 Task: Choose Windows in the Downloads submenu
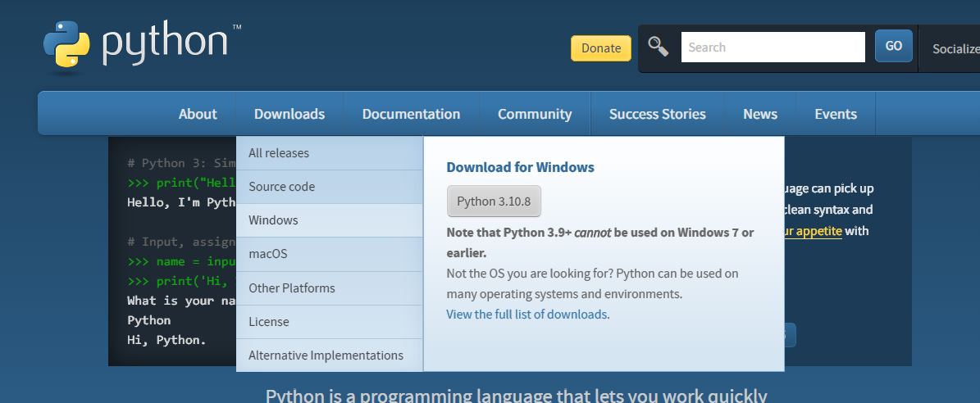(x=330, y=220)
